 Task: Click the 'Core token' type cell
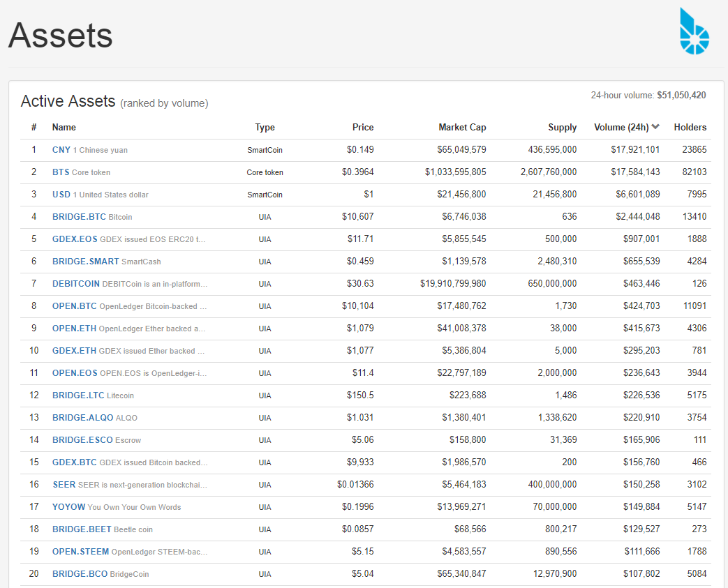pos(265,172)
